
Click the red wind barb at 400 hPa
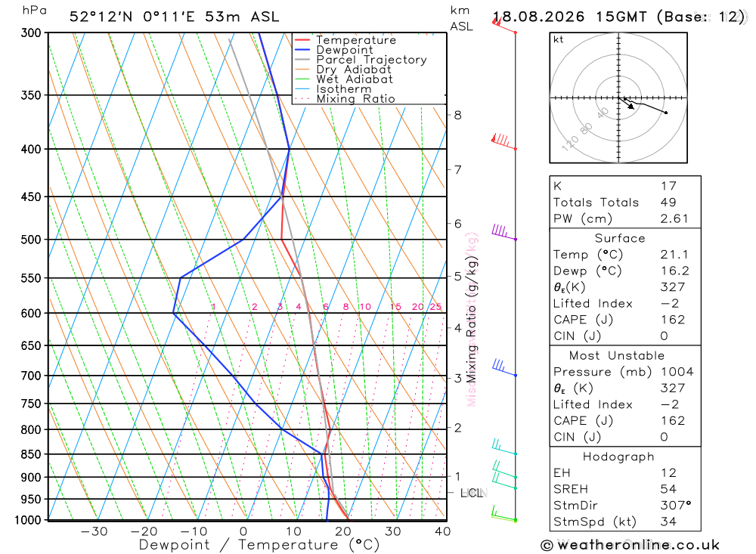(503, 141)
